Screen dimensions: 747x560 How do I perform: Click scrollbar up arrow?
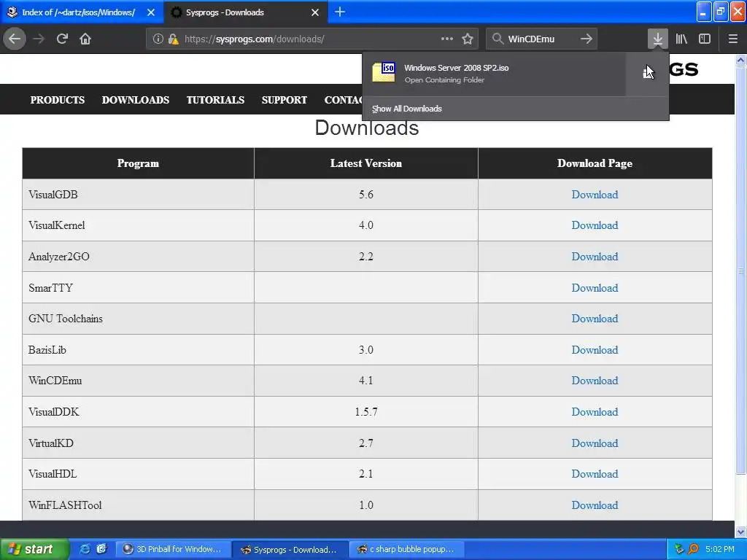pos(741,60)
